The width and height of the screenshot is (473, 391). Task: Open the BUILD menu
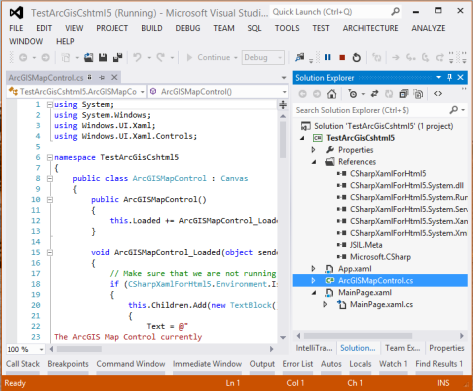(x=152, y=28)
